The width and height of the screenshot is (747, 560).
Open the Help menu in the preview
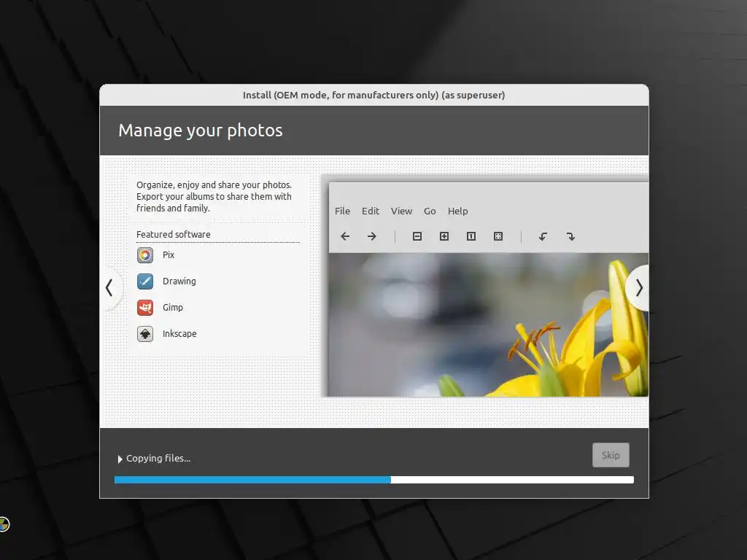pyautogui.click(x=458, y=211)
